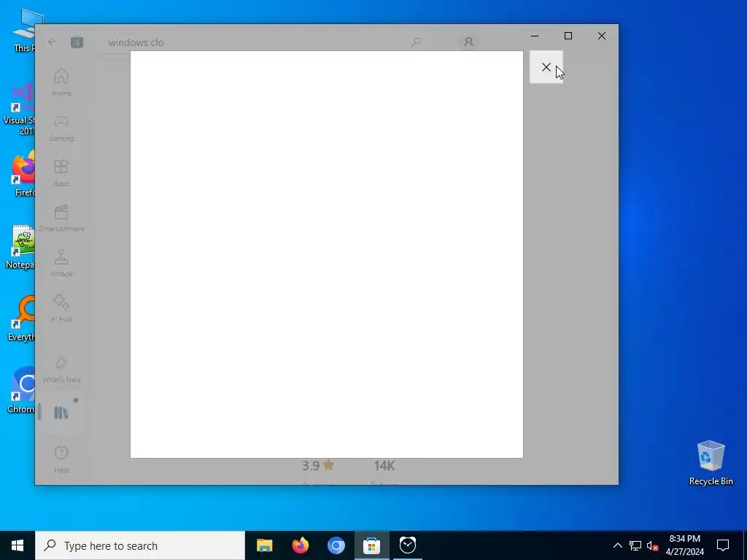Open AI Hub in the sidebar
This screenshot has height=560, width=747.
point(61,309)
